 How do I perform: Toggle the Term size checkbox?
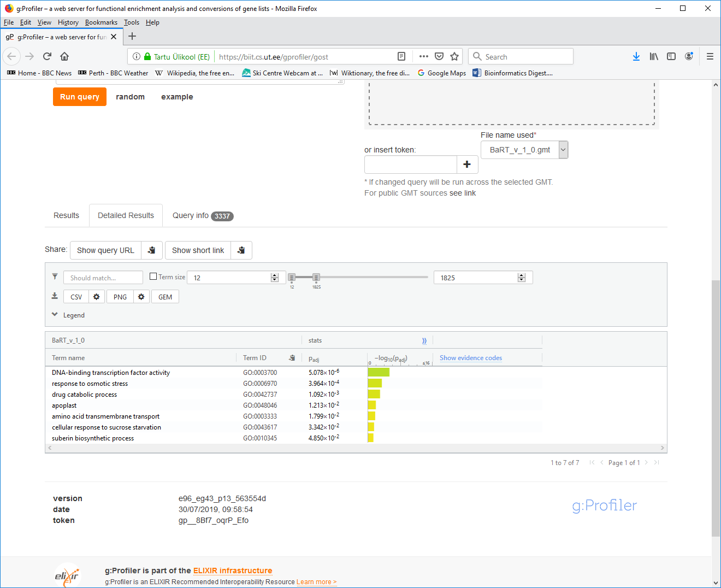153,277
